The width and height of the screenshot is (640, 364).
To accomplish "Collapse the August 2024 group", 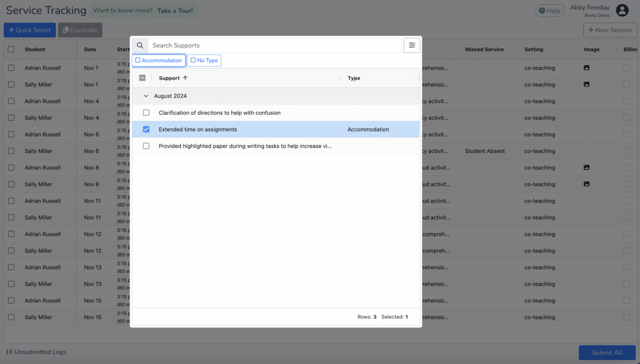I will (x=146, y=96).
